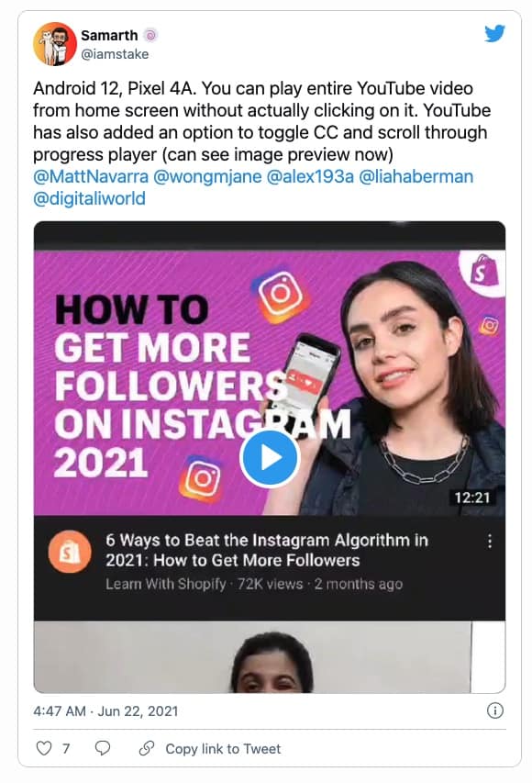The height and width of the screenshot is (783, 532).
Task: Click the @digitaliworld mention
Action: point(92,197)
